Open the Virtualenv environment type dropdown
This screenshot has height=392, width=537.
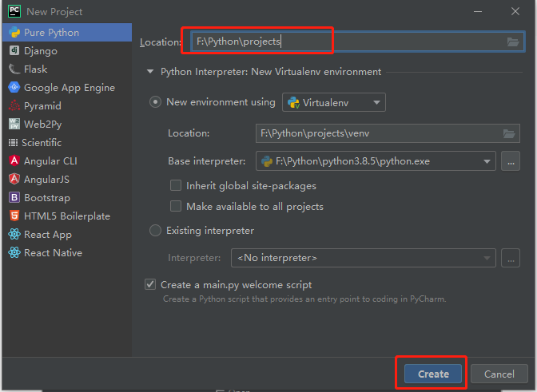point(334,102)
